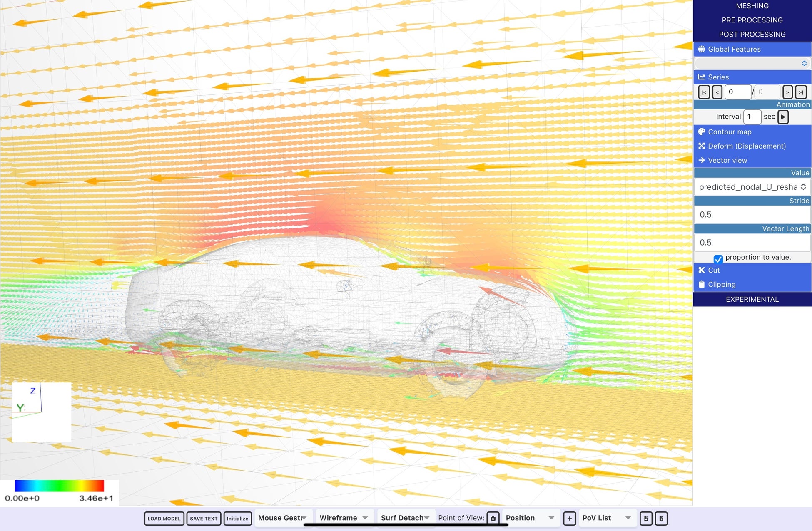Click the LOAD MODEL button
812x531 pixels.
164,519
